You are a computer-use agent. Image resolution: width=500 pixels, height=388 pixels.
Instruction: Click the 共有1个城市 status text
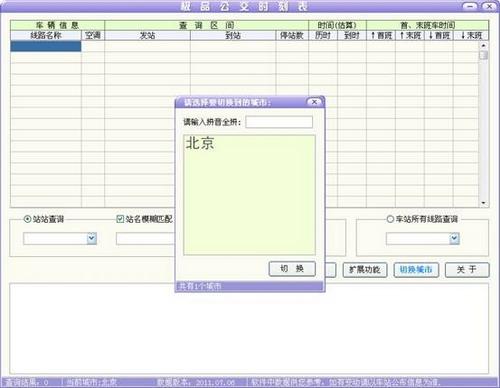click(x=199, y=286)
